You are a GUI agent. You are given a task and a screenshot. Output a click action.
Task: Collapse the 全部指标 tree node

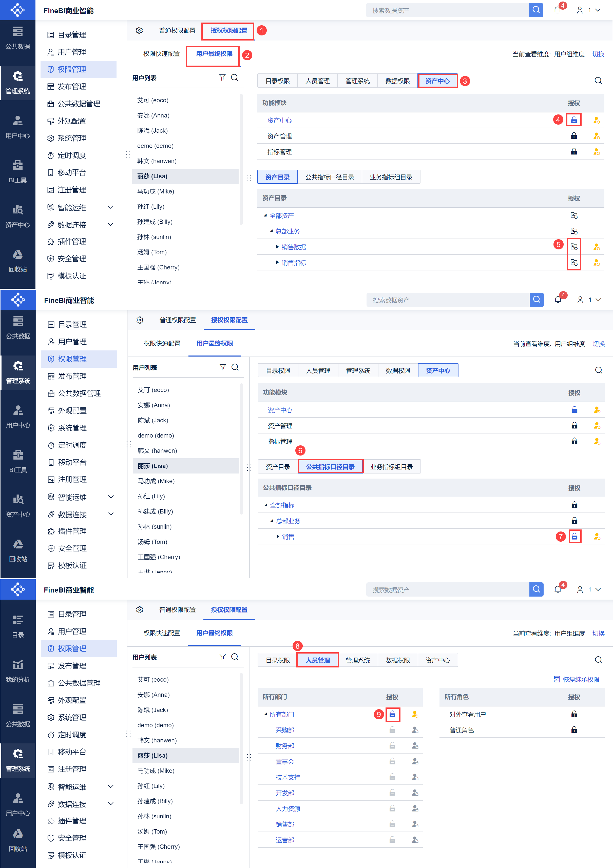(266, 505)
